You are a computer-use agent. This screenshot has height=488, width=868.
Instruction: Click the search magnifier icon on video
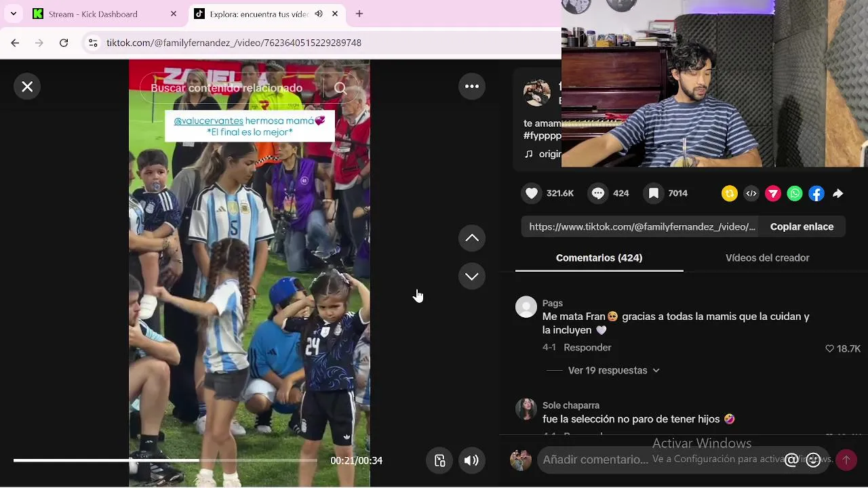(x=340, y=88)
